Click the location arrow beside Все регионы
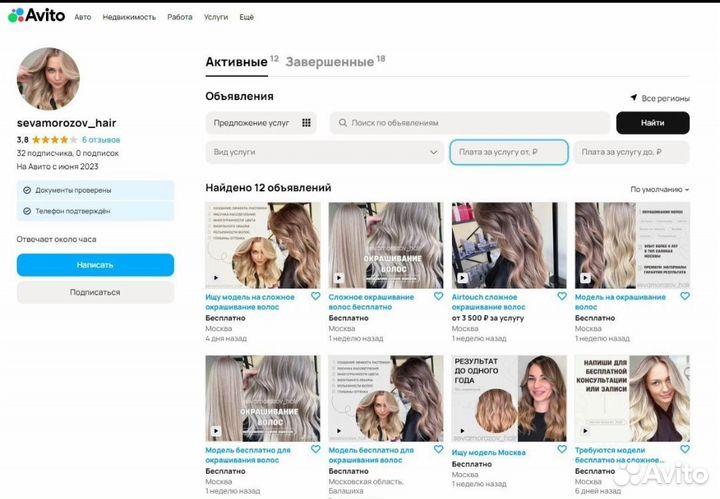 [633, 98]
